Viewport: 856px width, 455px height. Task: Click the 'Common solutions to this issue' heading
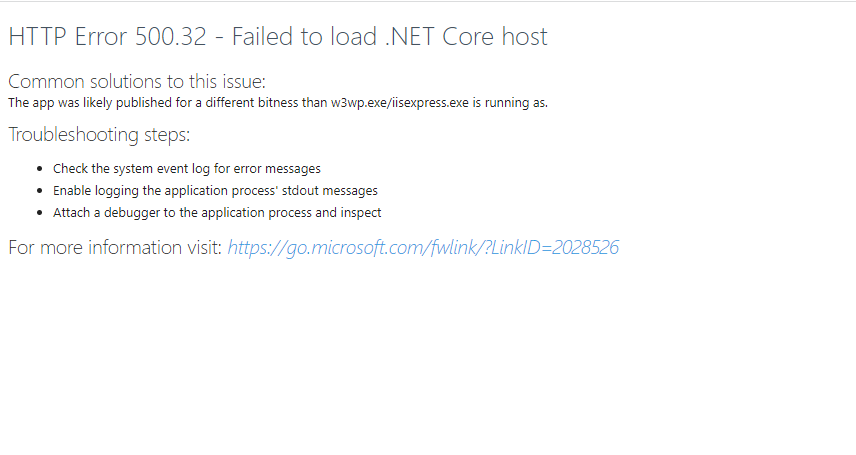coord(137,81)
